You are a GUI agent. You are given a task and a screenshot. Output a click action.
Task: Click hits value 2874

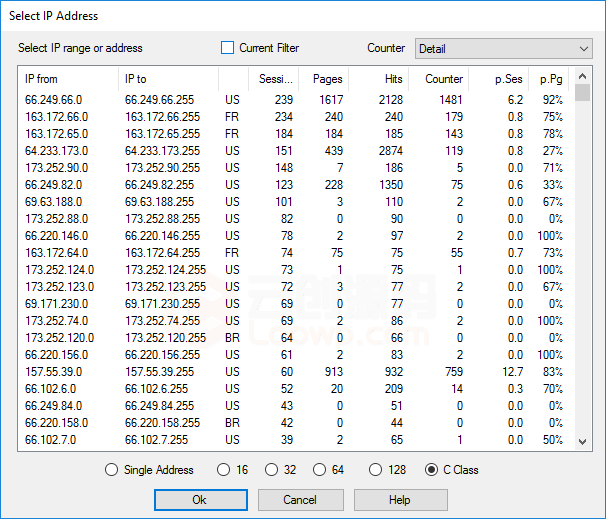[x=391, y=151]
